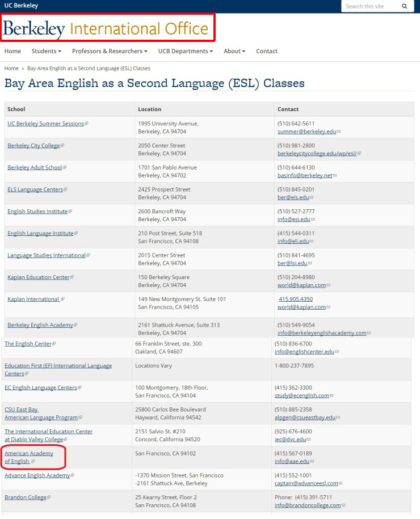Email world@kaplan.com in Kaplan Education Center row
This screenshot has width=420, height=519.
302,285
